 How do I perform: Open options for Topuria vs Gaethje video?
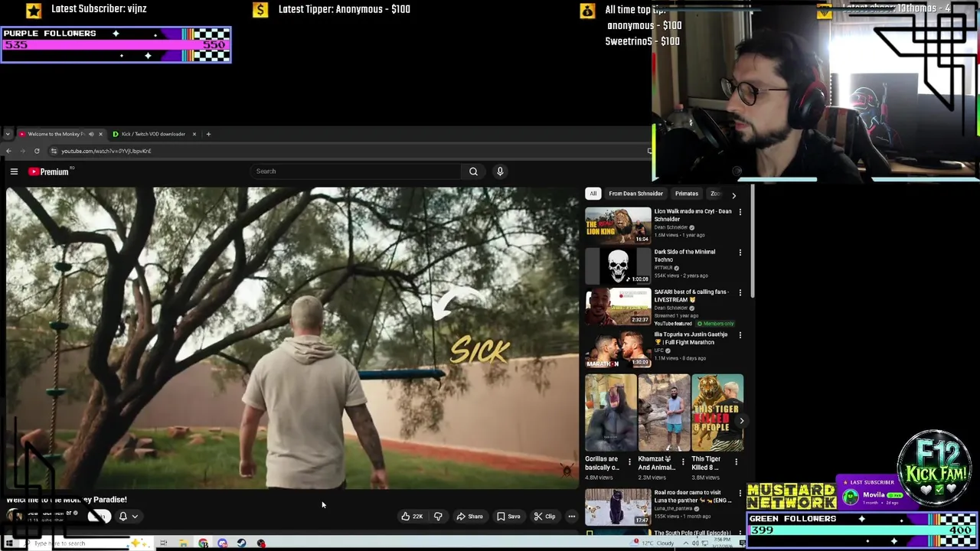coord(740,335)
